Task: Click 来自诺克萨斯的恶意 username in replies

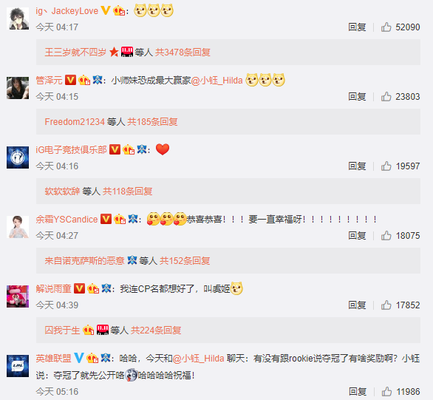Action: [x=84, y=261]
